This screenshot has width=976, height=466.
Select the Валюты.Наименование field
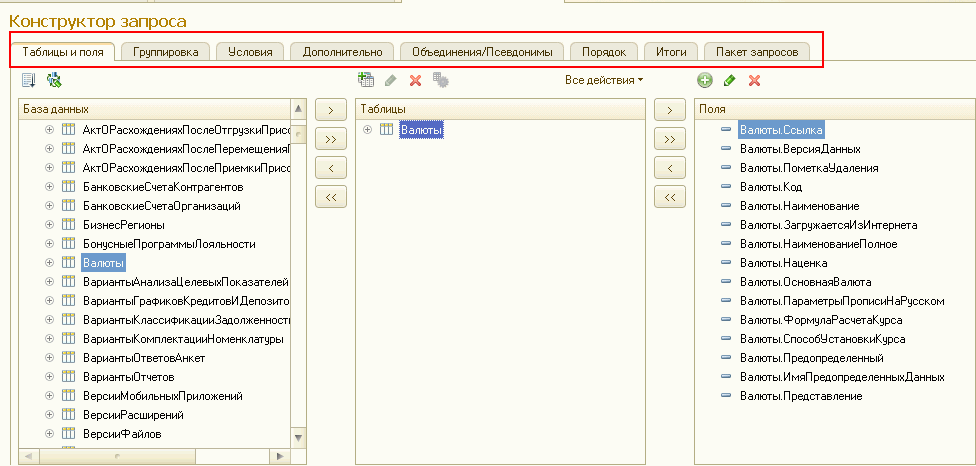pos(799,206)
